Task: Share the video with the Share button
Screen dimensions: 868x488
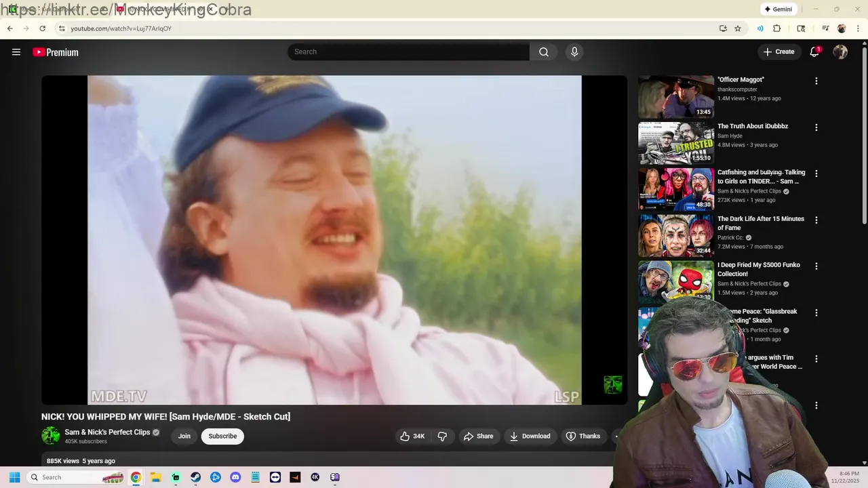Action: point(479,436)
